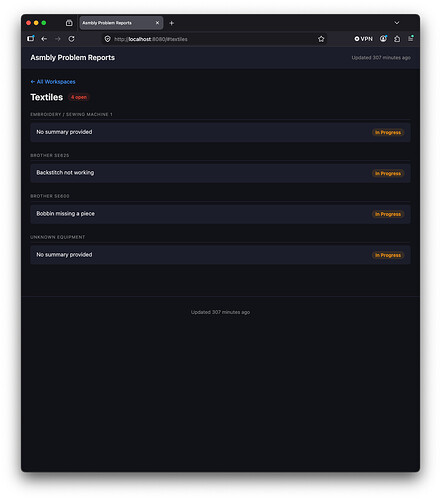Open a new tab with plus button
Viewport: 440px width, 500px height.
pyautogui.click(x=171, y=23)
